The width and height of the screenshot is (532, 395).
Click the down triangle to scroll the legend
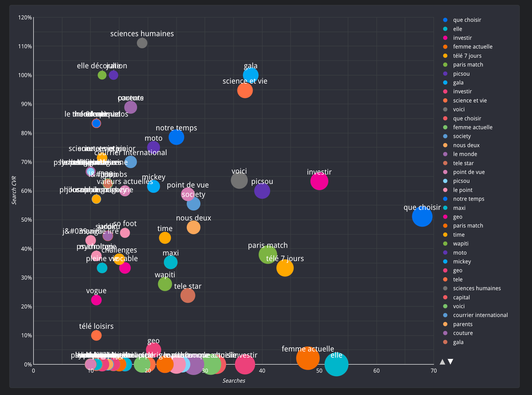click(450, 362)
